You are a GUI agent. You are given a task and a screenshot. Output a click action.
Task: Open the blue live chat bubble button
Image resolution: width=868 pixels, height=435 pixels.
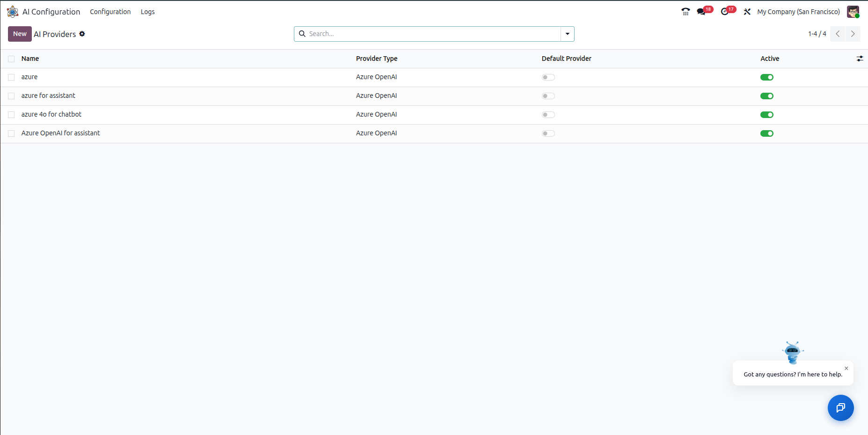pyautogui.click(x=840, y=408)
